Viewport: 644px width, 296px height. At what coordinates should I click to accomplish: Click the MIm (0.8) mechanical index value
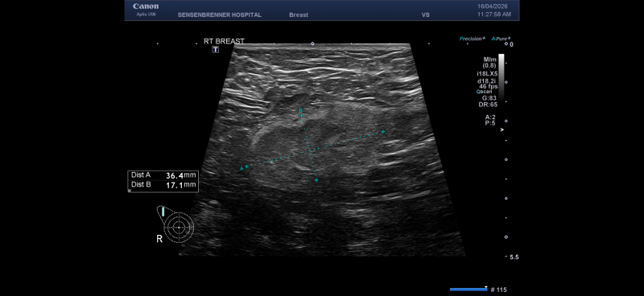(x=490, y=63)
